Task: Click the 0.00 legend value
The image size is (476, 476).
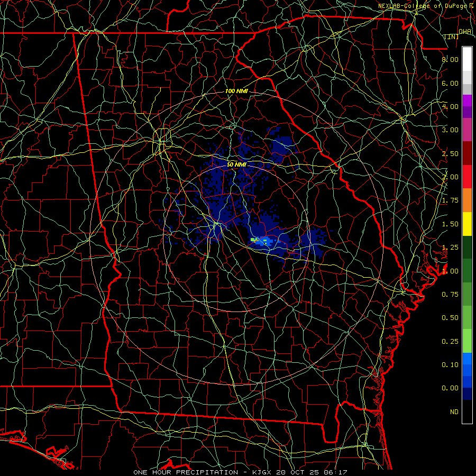Action: [450, 388]
